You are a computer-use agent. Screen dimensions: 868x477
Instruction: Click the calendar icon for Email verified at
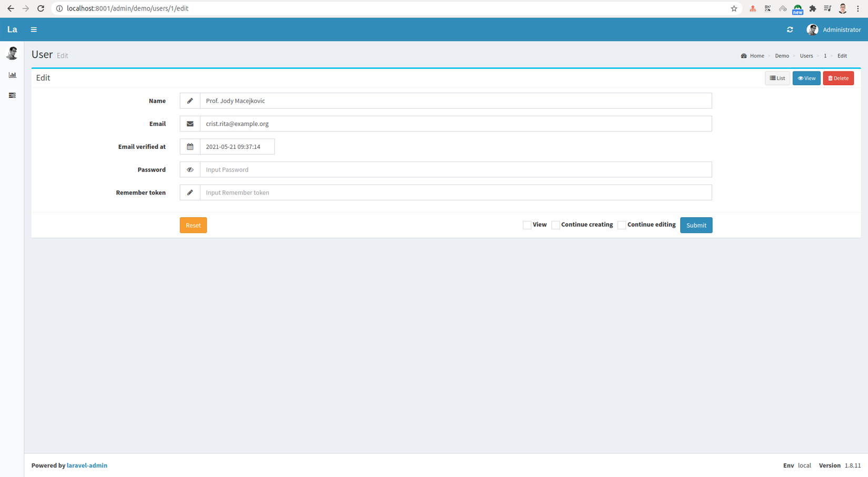190,147
